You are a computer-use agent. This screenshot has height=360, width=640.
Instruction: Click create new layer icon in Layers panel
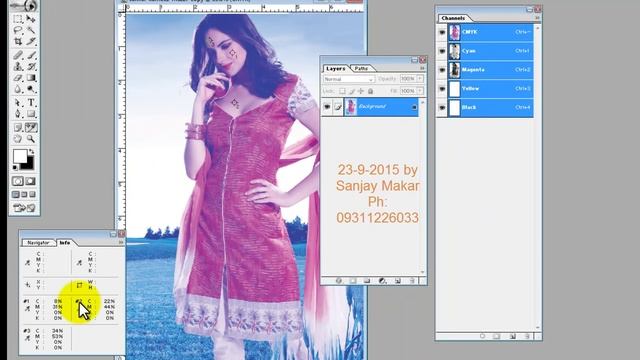tap(398, 281)
